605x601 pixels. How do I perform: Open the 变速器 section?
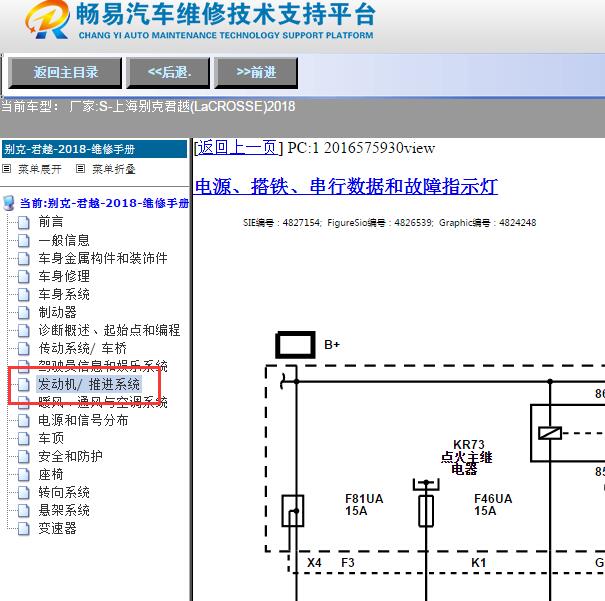[x=57, y=528]
